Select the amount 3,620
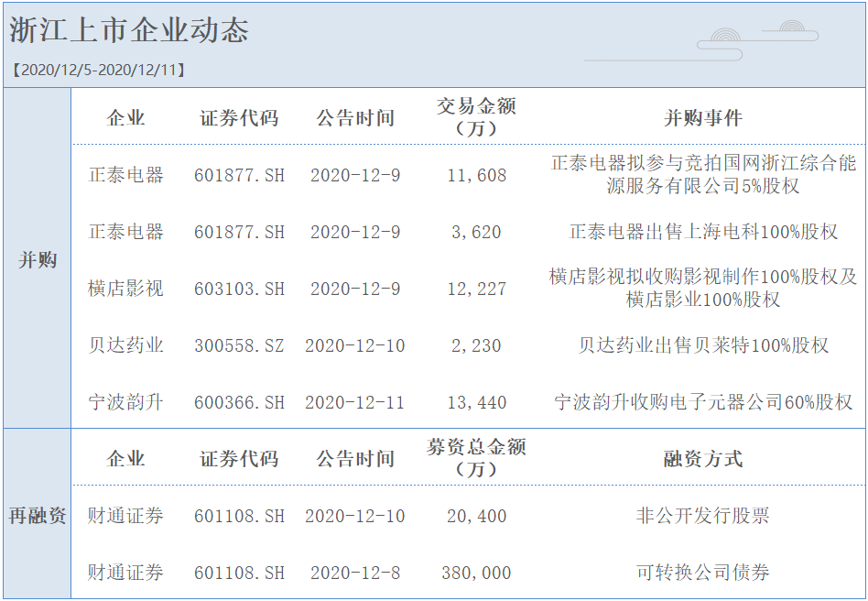This screenshot has height=601, width=868. tap(477, 232)
